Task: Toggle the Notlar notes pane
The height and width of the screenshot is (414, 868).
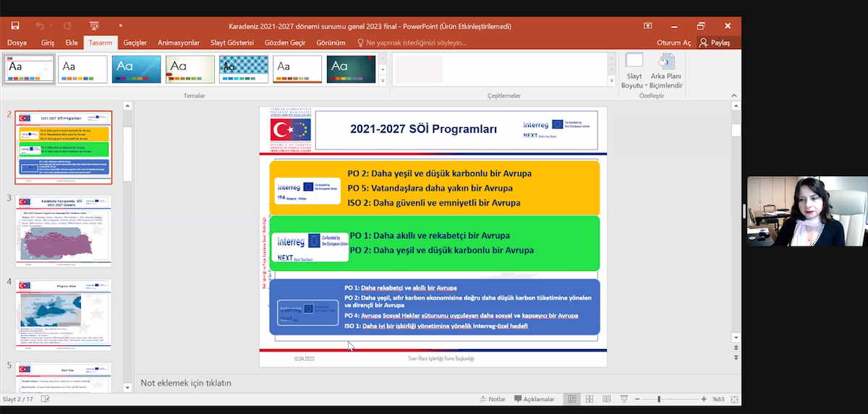Action: click(492, 399)
